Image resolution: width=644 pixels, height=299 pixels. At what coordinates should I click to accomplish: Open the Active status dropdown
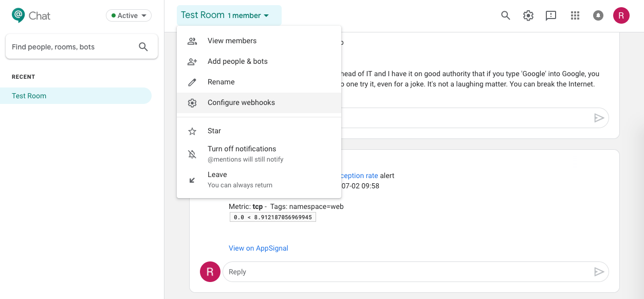point(128,15)
